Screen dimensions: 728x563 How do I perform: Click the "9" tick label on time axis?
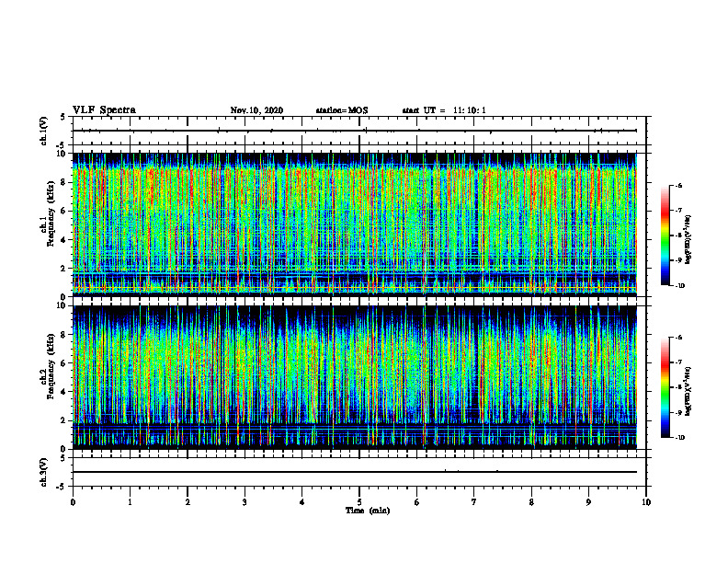point(588,502)
